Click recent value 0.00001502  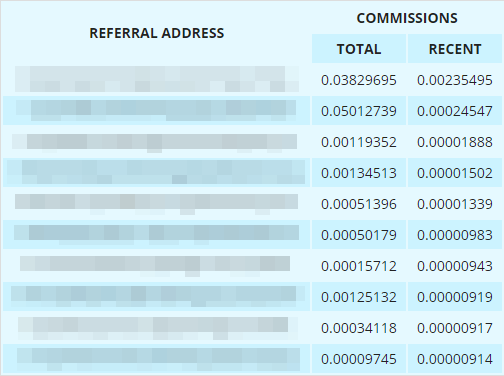[x=455, y=173]
